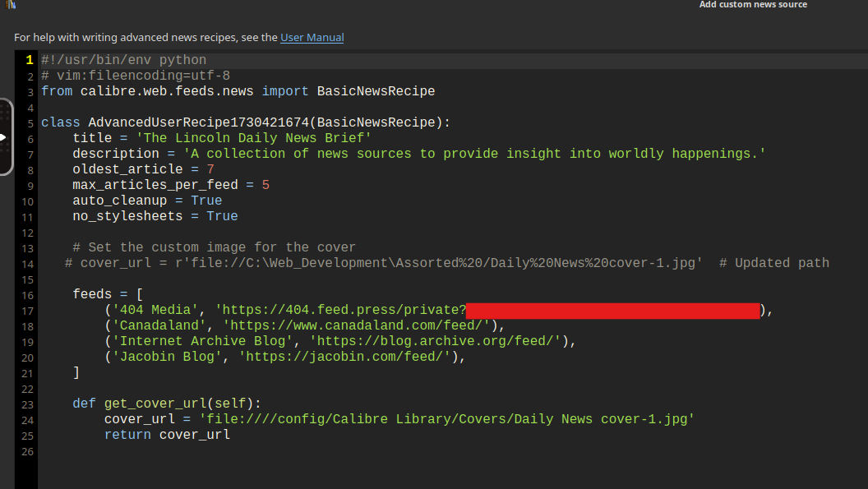Viewport: 868px width, 489px height.
Task: Click 'True' on the auto_cleanup line
Action: [x=206, y=200]
